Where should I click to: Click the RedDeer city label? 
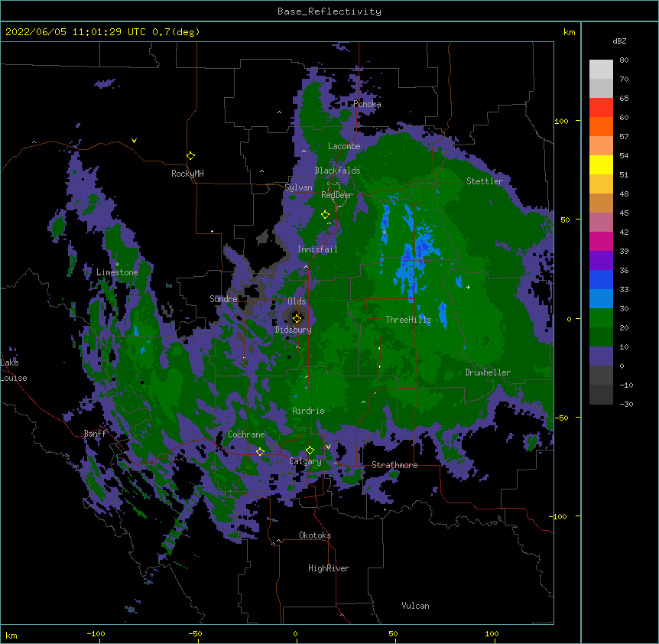tap(337, 195)
